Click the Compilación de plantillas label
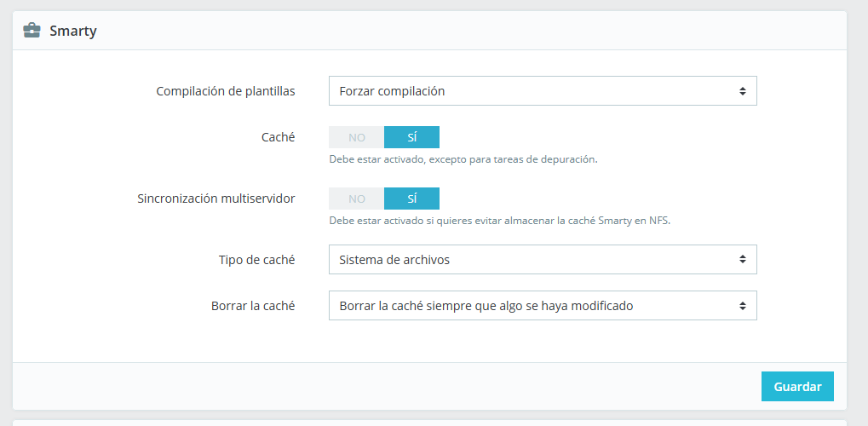 click(226, 91)
